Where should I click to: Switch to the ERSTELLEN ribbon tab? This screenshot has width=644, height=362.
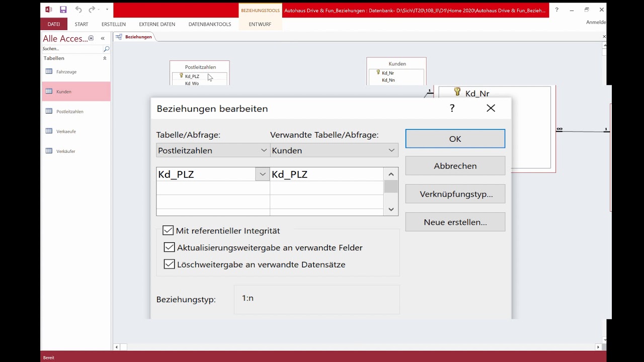click(114, 24)
